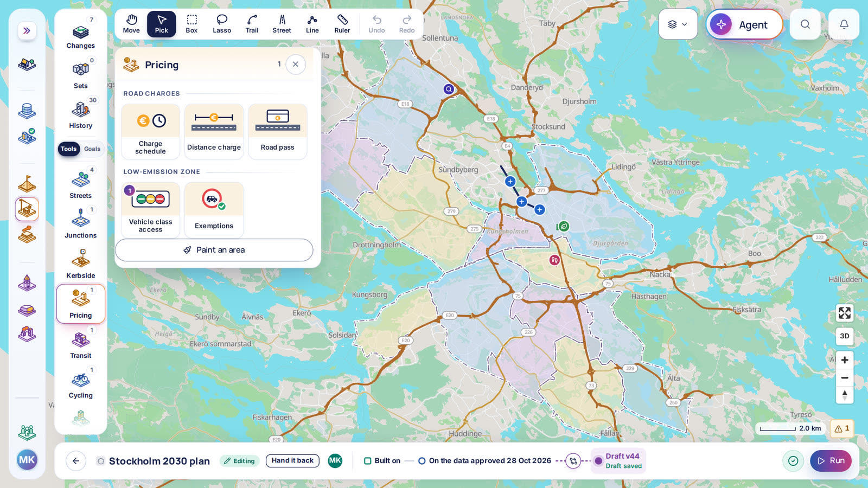Viewport: 868px width, 488px height.
Task: Select the data approved 28 Oct 2026 node
Action: 484,461
